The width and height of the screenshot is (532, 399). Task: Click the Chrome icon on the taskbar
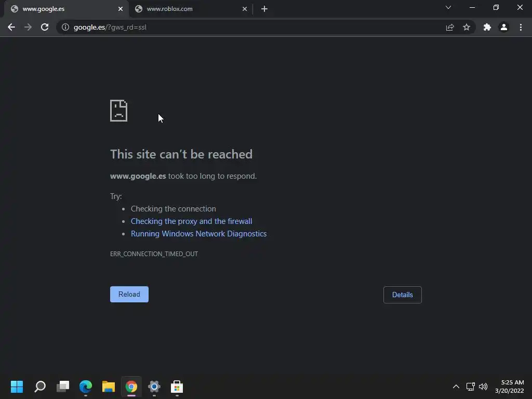131,387
